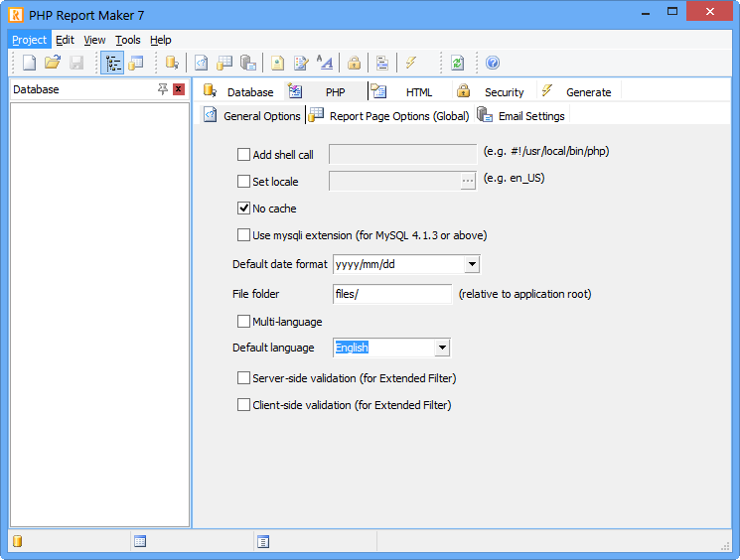This screenshot has width=740, height=560.
Task: Pin the Database panel with pushpin icon
Action: point(163,89)
